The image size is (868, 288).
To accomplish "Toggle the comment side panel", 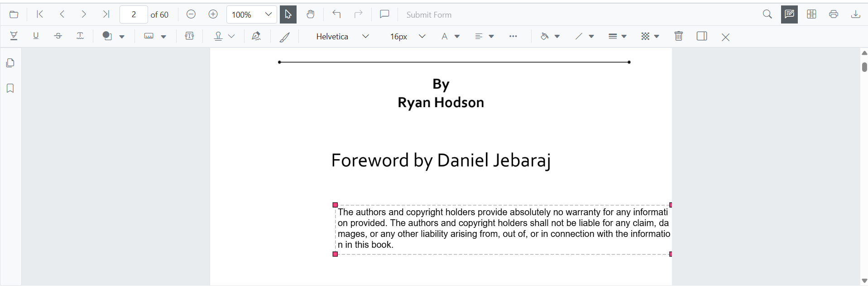I will click(x=702, y=36).
